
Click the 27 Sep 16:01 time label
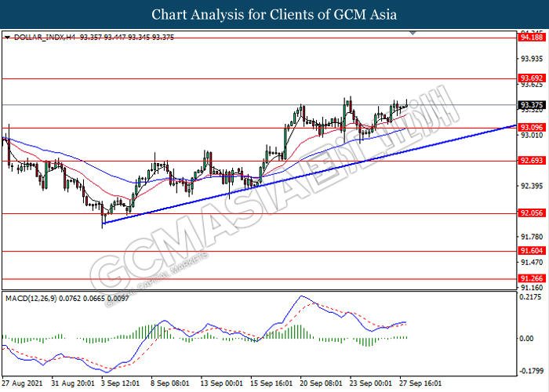[420, 383]
